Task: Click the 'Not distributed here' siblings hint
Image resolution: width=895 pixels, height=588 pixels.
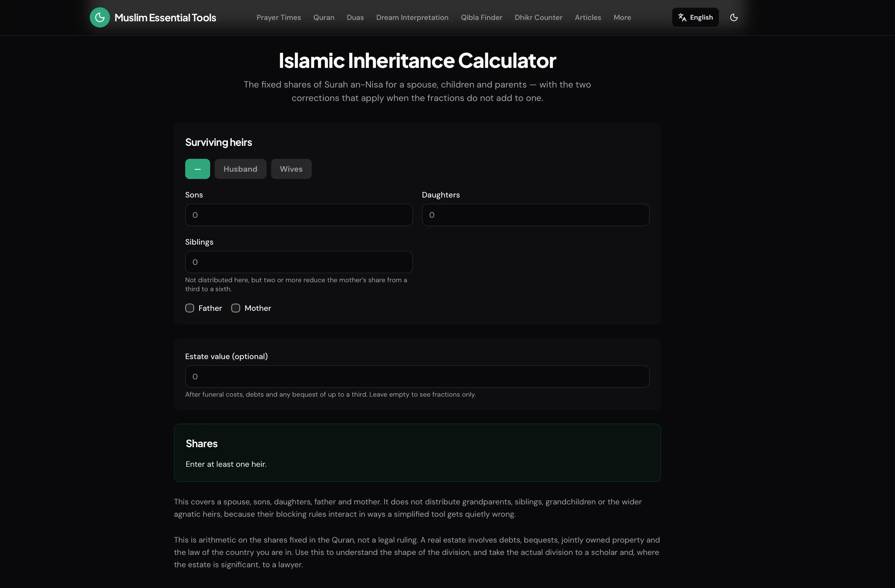Action: 296,284
